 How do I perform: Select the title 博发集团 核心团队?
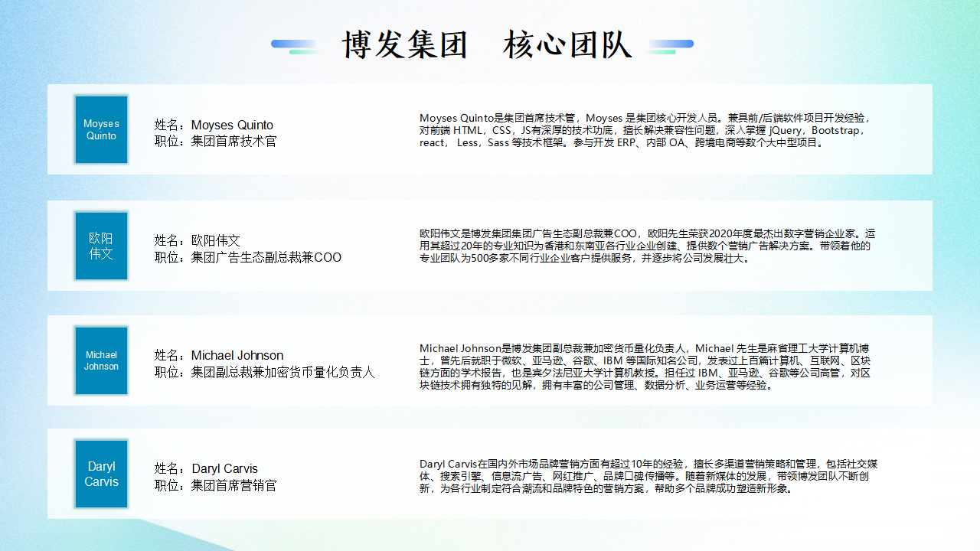(487, 45)
